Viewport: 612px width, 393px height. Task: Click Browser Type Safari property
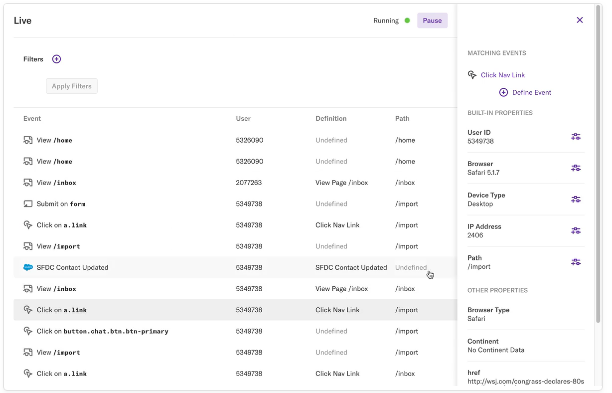488,314
